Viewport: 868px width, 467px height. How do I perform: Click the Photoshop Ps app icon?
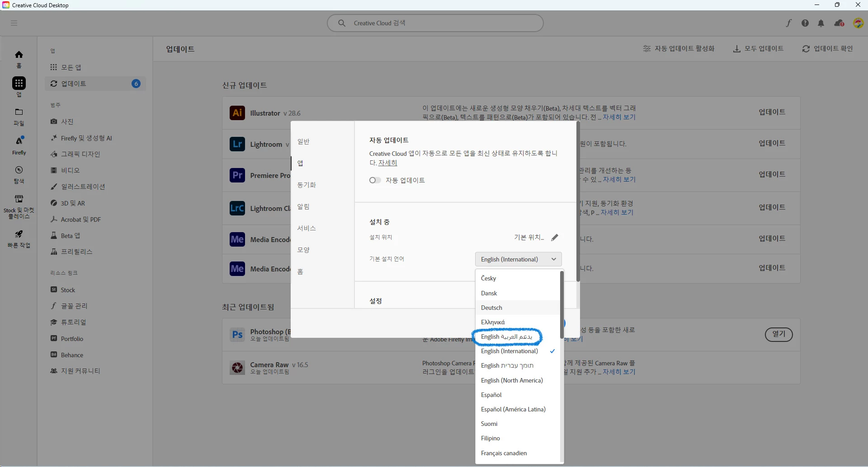(237, 335)
